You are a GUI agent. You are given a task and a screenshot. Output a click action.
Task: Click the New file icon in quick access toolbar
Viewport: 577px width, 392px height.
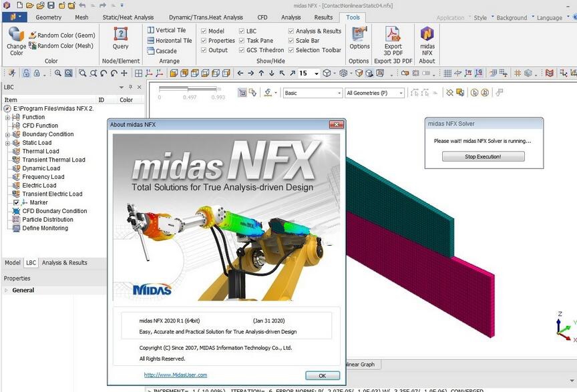tap(19, 5)
